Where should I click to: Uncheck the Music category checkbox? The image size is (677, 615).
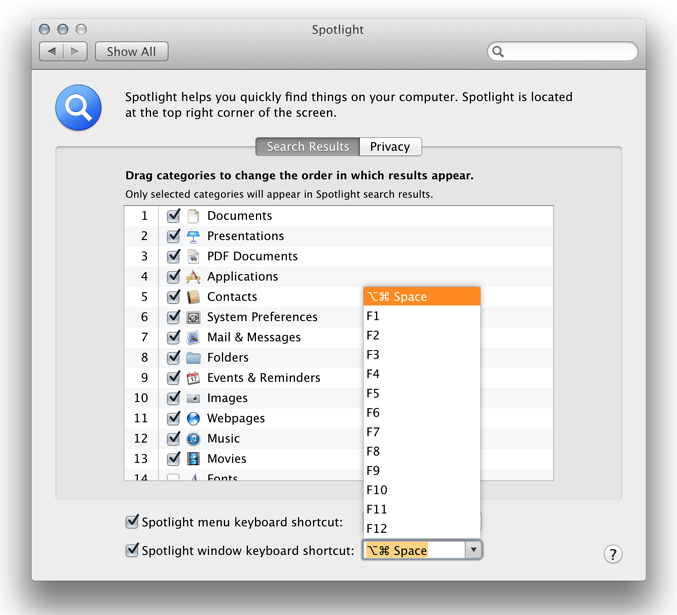174,438
